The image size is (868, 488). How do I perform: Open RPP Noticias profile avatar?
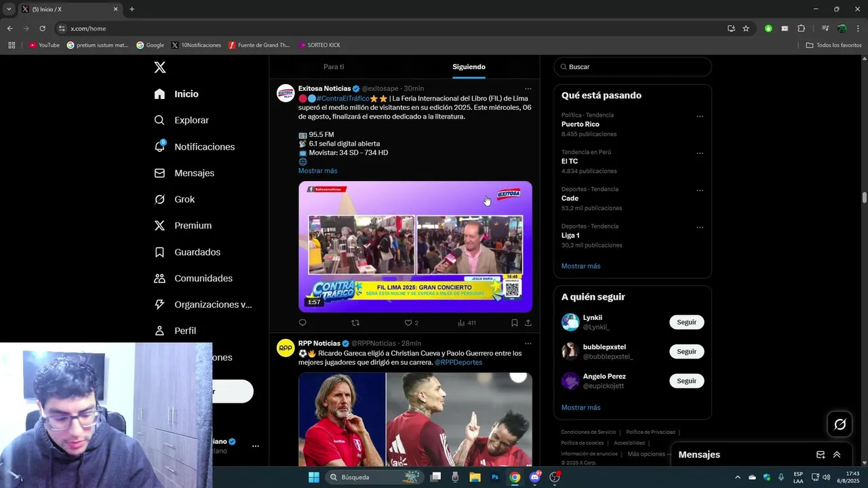click(x=285, y=348)
